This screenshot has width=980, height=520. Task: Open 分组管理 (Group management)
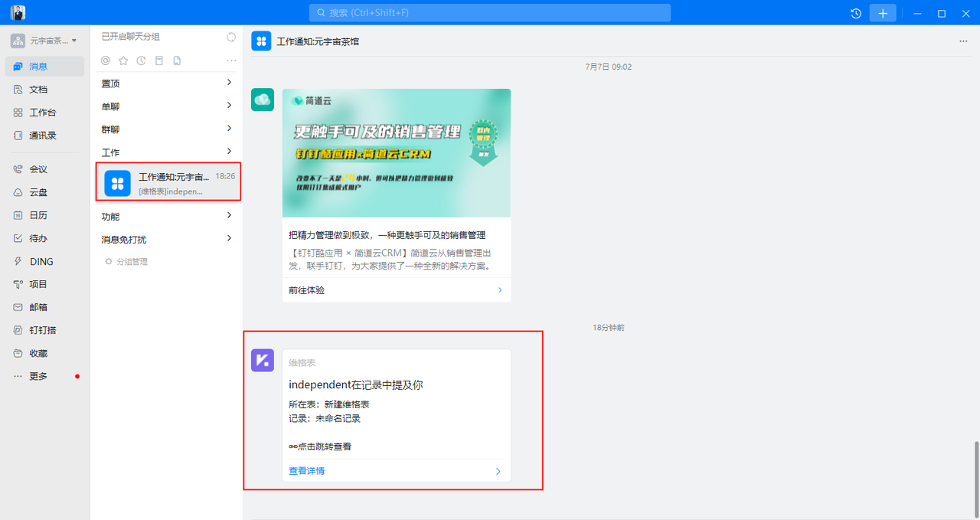click(x=126, y=262)
